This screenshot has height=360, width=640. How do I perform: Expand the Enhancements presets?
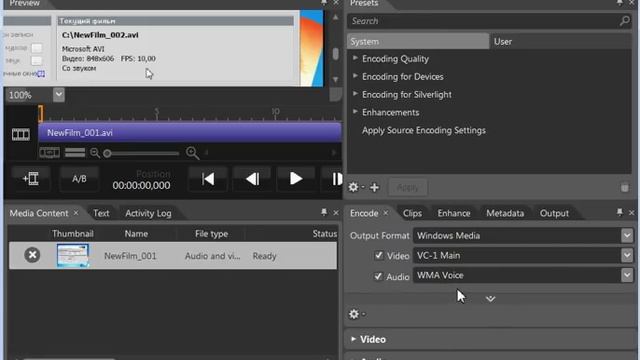355,112
